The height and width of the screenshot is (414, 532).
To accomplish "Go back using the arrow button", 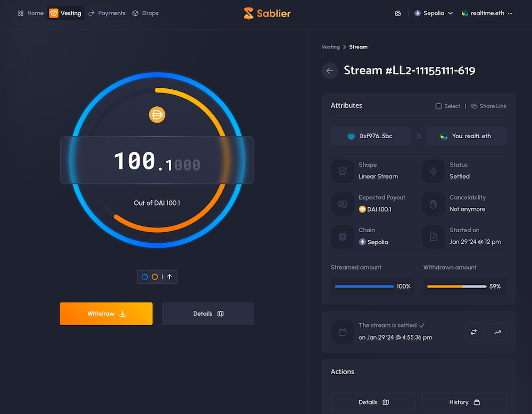I will coord(330,71).
